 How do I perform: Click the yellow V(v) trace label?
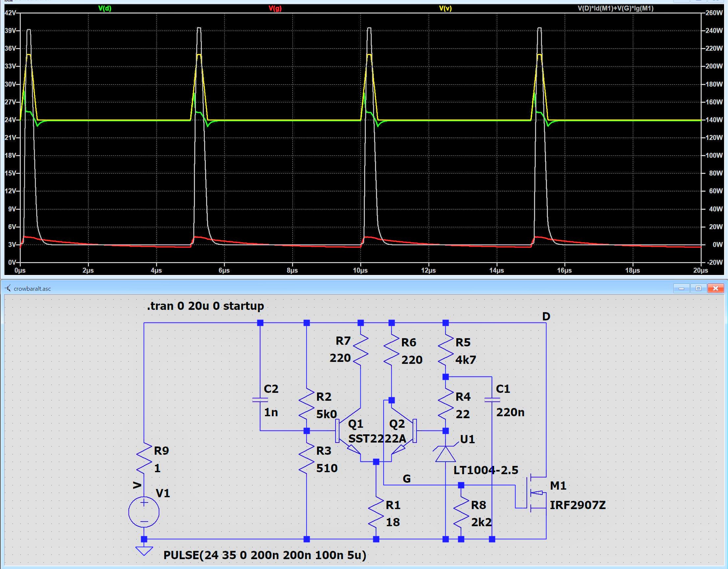(445, 8)
